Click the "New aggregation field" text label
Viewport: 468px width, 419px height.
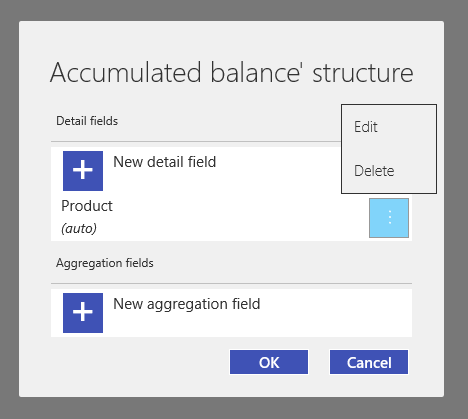187,304
